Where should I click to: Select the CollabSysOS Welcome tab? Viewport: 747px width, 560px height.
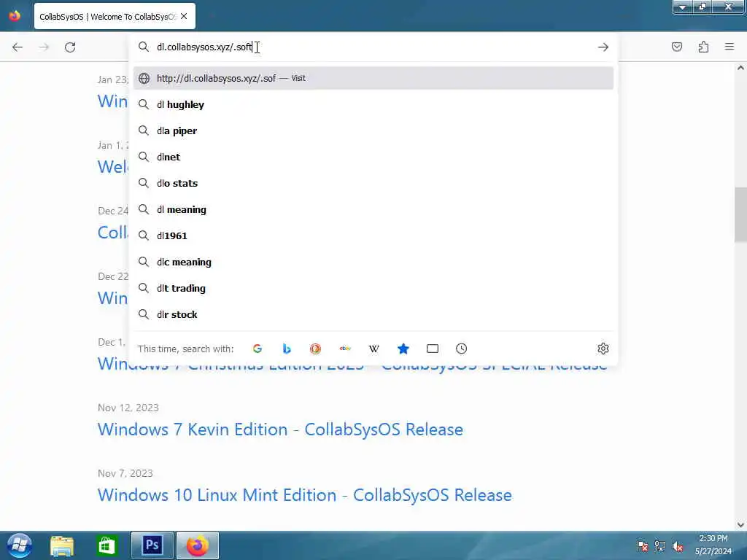(x=115, y=16)
